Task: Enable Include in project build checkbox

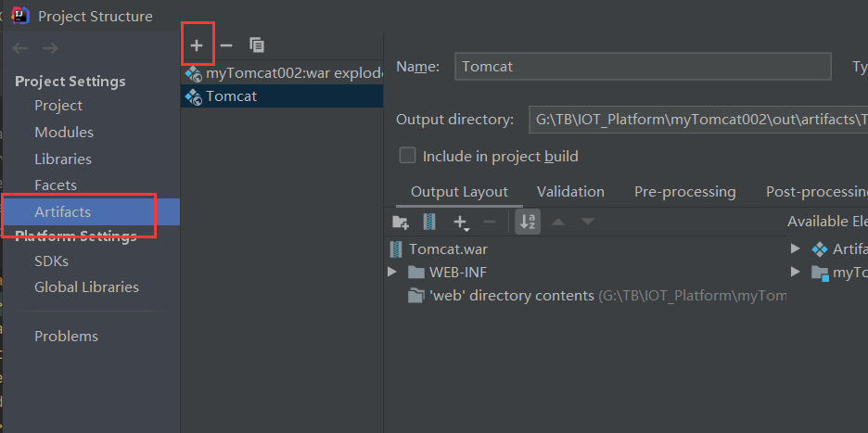Action: pyautogui.click(x=407, y=156)
